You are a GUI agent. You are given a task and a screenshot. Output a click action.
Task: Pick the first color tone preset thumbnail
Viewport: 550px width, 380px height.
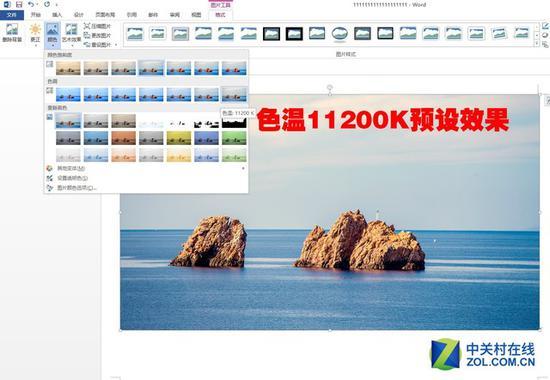point(68,94)
